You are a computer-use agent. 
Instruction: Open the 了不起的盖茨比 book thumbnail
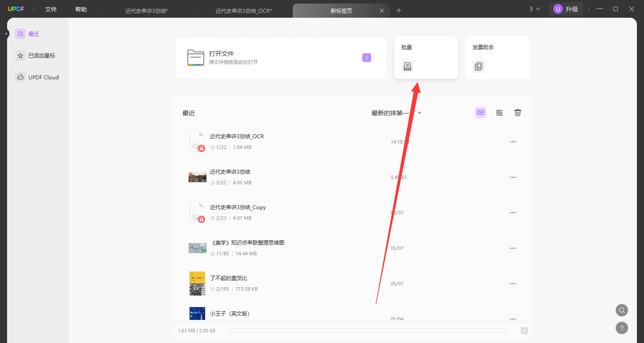coord(197,283)
